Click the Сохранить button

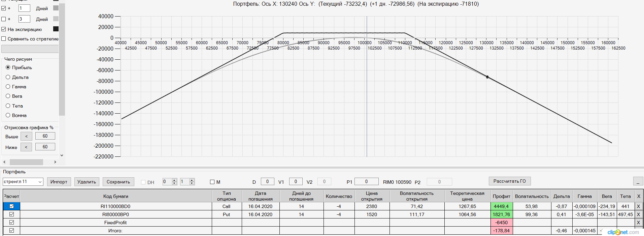pyautogui.click(x=118, y=182)
